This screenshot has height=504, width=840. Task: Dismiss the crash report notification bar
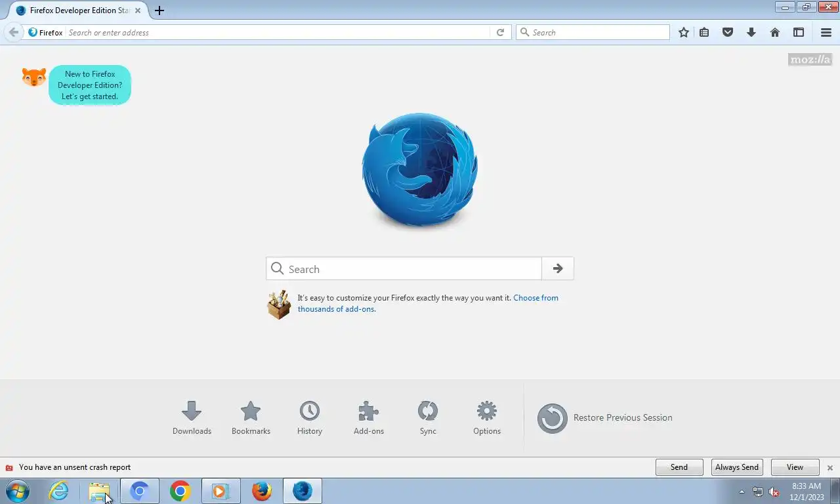830,468
